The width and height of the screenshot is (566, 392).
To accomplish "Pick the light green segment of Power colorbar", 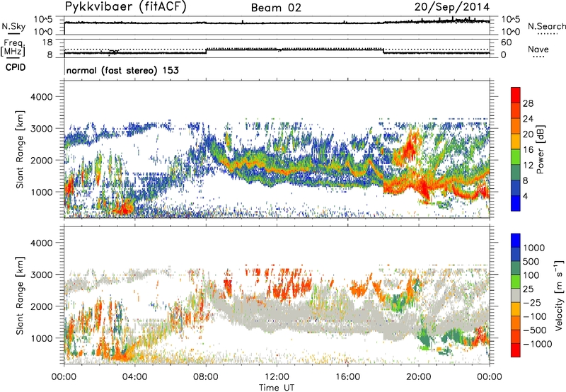I will pos(516,156).
